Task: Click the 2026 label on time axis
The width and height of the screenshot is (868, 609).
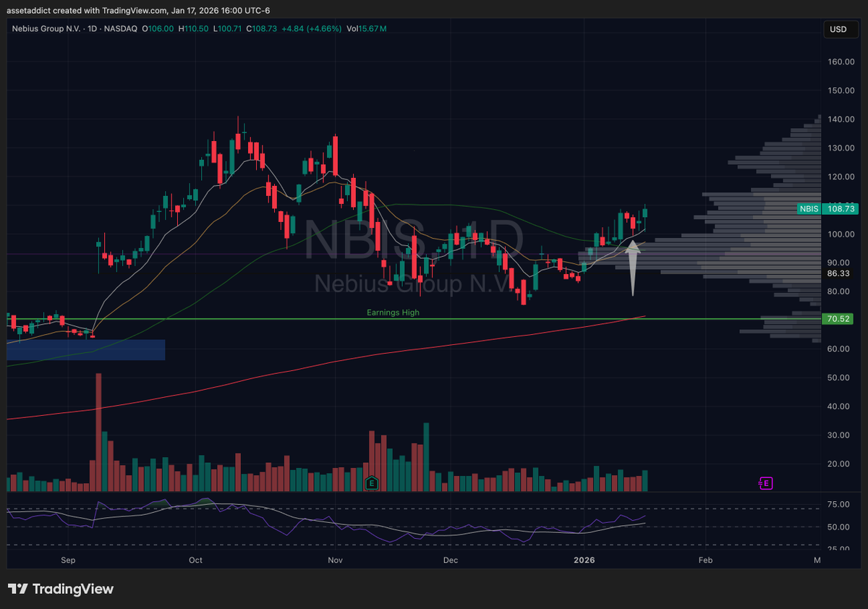Action: tap(583, 560)
